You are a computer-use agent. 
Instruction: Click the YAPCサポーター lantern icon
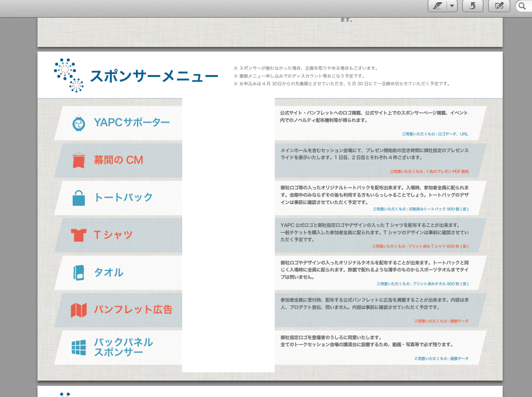coord(79,123)
